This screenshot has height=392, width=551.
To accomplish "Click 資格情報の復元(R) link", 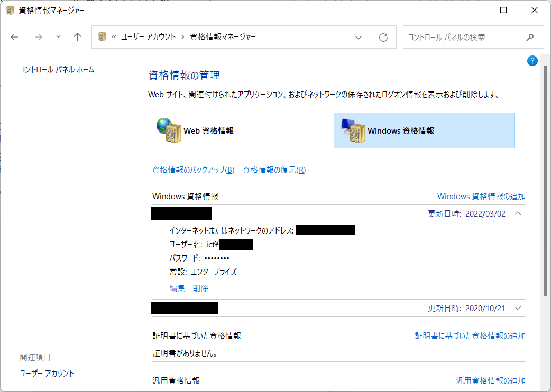I will 274,170.
